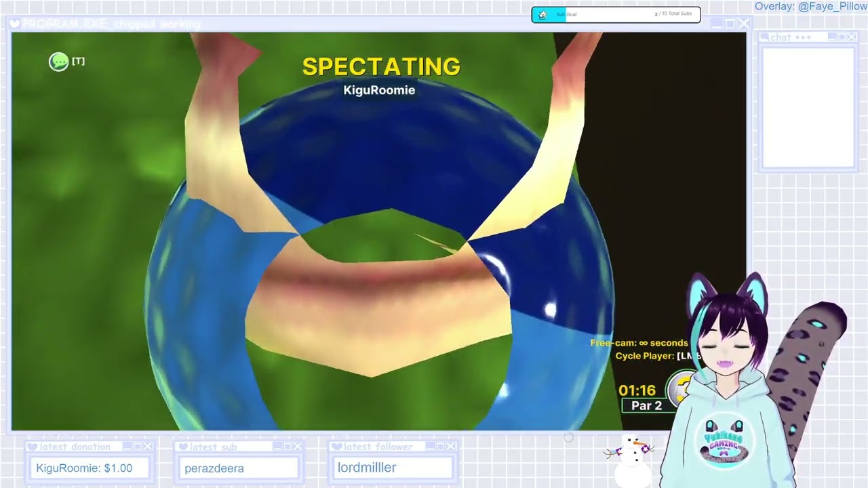Click the "Cycle Player:" hint text

(645, 356)
